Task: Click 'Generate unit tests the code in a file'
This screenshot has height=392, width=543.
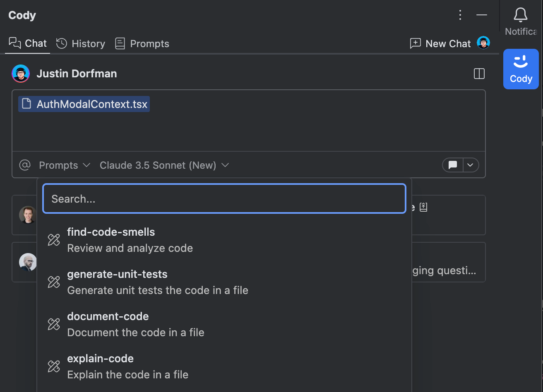Action: coord(158,290)
